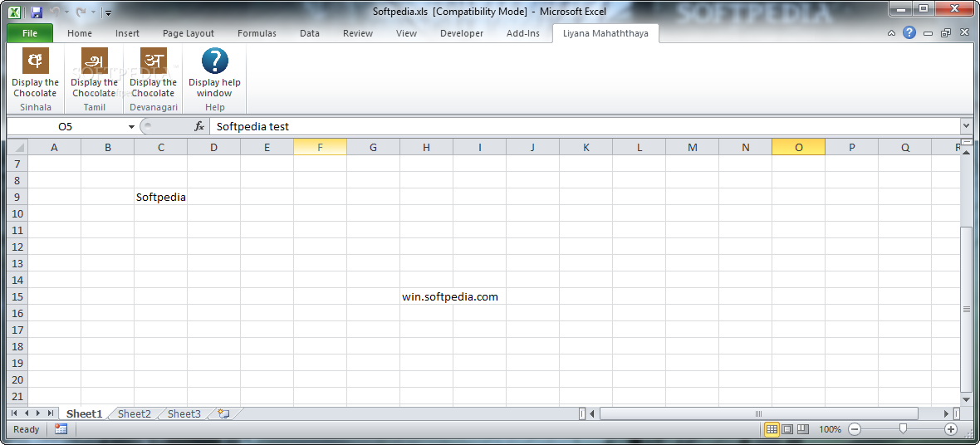Select column F header
Screen dimensions: 980x445
[320, 148]
